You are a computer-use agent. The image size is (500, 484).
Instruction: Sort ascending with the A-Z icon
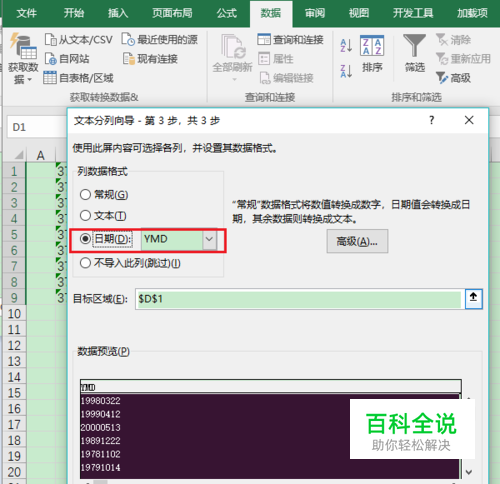346,46
